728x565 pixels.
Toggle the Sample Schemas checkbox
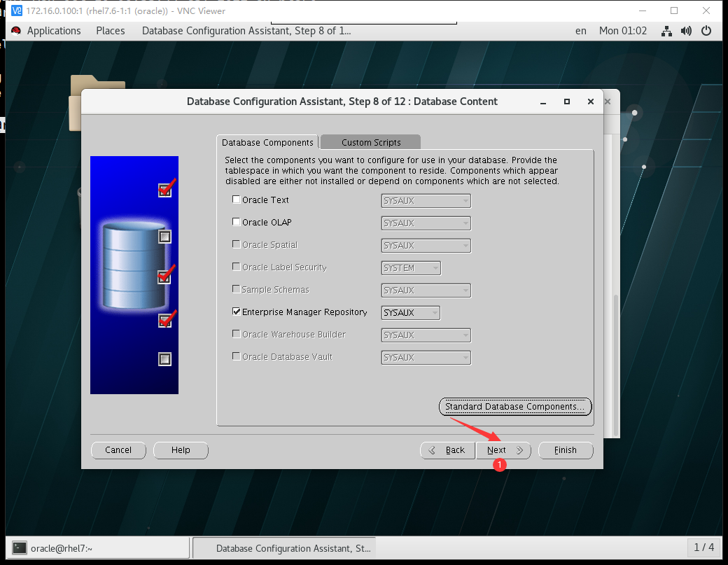(x=237, y=289)
